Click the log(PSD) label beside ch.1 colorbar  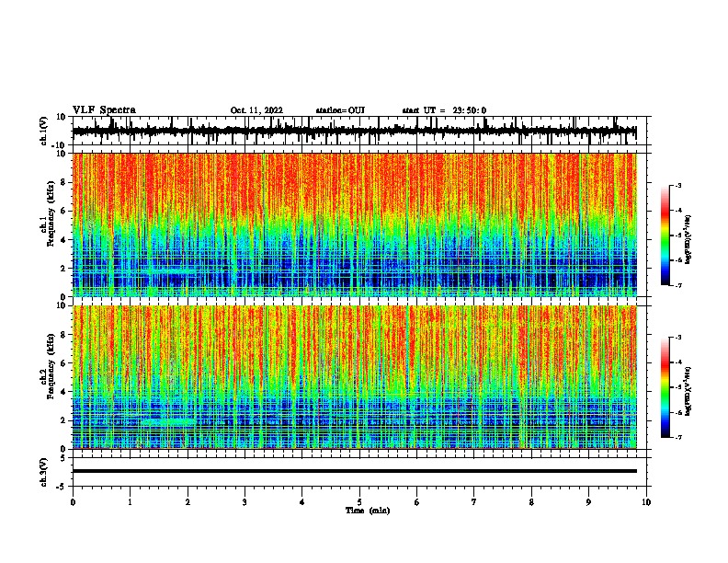pyautogui.click(x=688, y=239)
